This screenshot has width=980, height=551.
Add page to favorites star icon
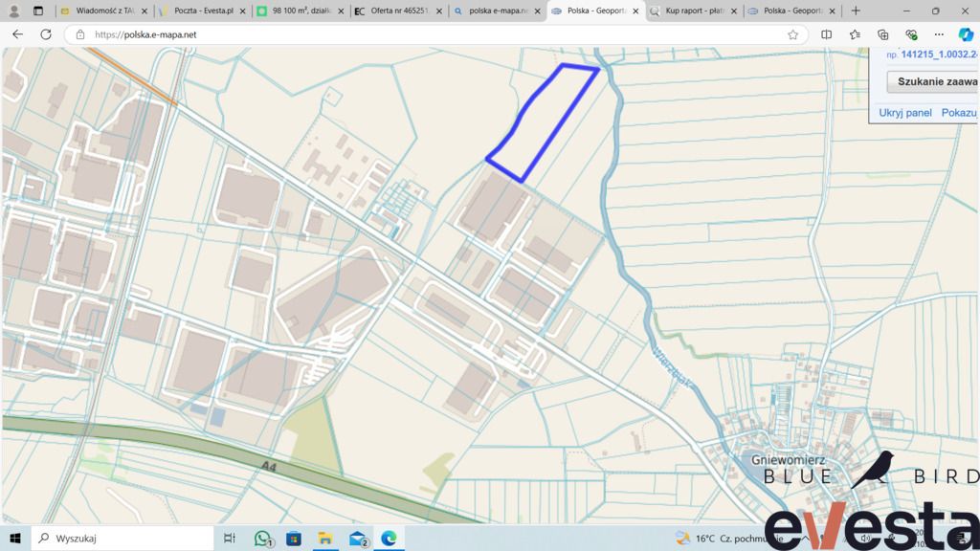click(792, 34)
